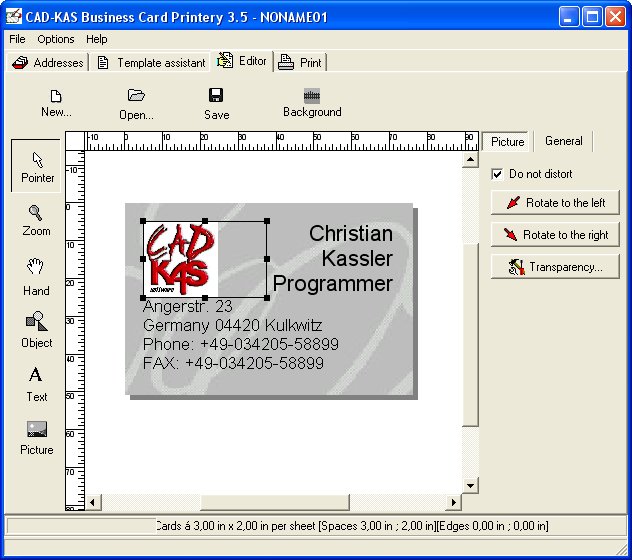This screenshot has width=632, height=560.
Task: Switch to the General properties tab
Action: click(564, 141)
